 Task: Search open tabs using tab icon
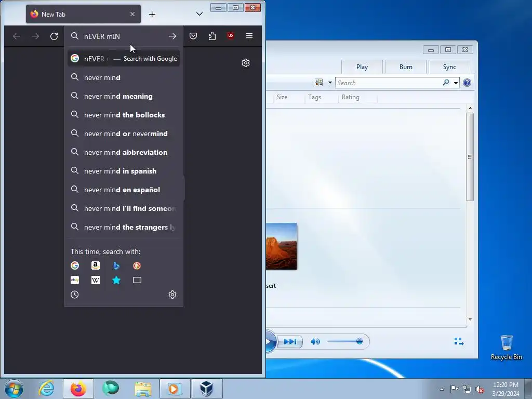pos(137,280)
